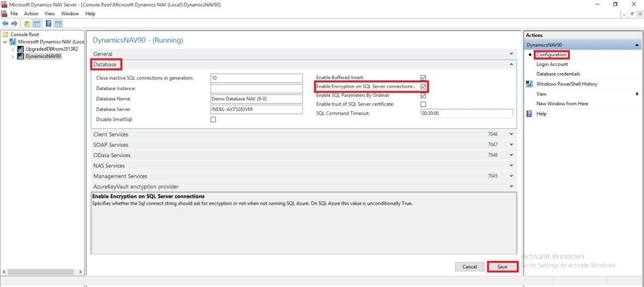Click the Database Server field INDEL-AXT5283VM
The height and width of the screenshot is (287, 644).
tap(257, 109)
